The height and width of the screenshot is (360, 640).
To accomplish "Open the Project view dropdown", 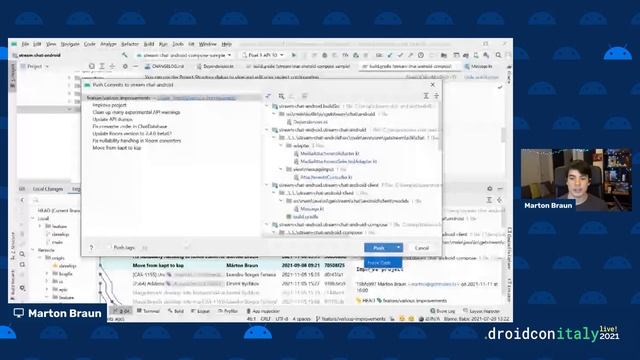I will [x=35, y=66].
